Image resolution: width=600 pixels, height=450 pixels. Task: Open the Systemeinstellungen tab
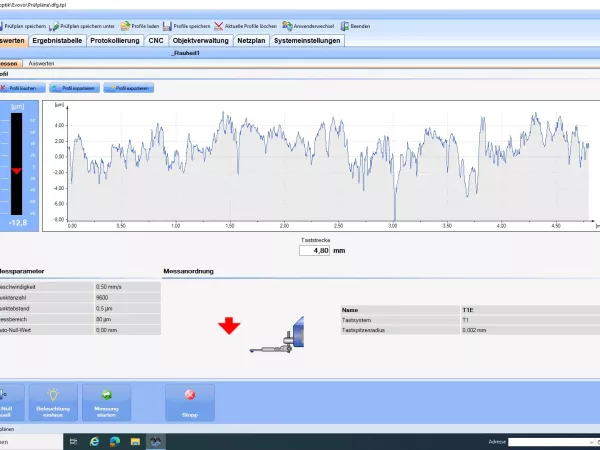pos(309,41)
